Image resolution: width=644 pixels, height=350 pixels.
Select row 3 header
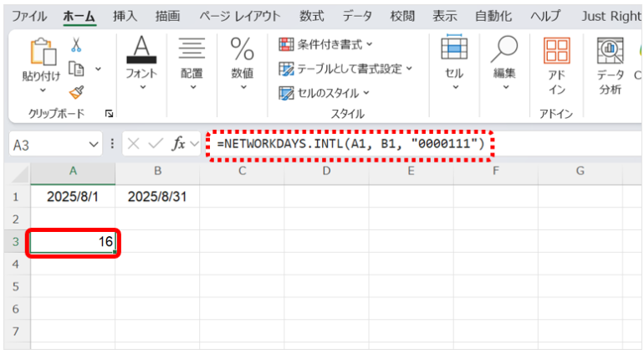tap(17, 241)
